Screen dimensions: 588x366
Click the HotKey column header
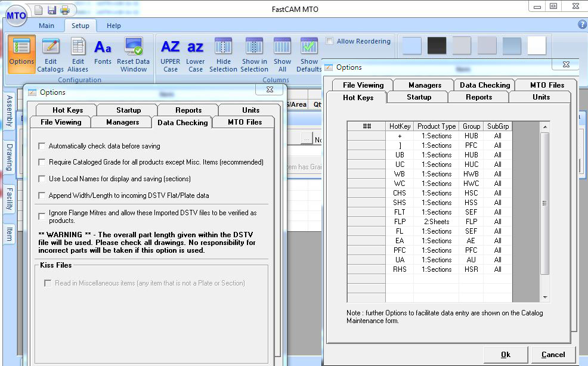(x=400, y=126)
